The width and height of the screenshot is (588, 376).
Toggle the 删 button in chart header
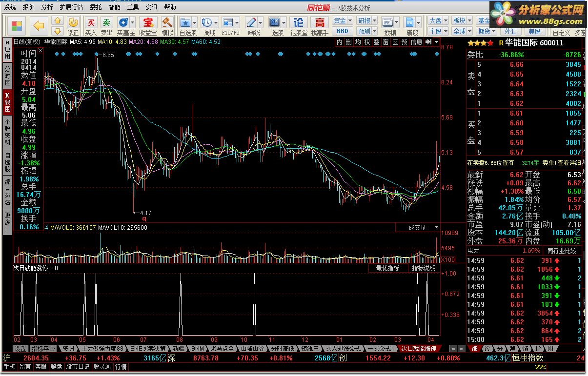348,42
